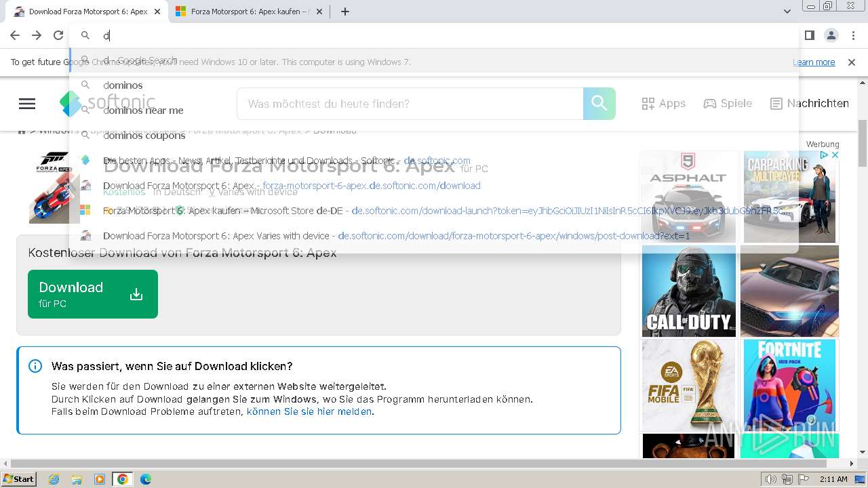Close the Forza Motorsport 6: Apex kaufen tab
This screenshot has width=868, height=488.
click(x=320, y=12)
